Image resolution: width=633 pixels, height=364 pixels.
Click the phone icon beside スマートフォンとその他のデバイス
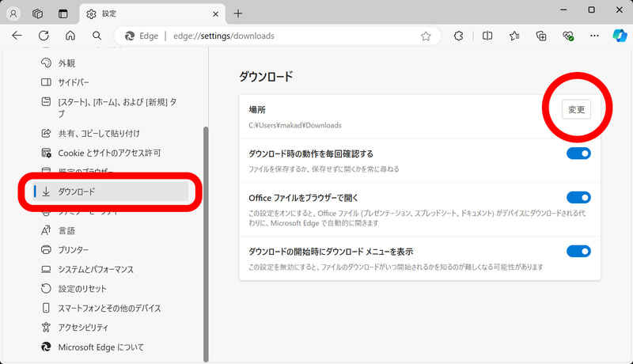[x=46, y=308]
